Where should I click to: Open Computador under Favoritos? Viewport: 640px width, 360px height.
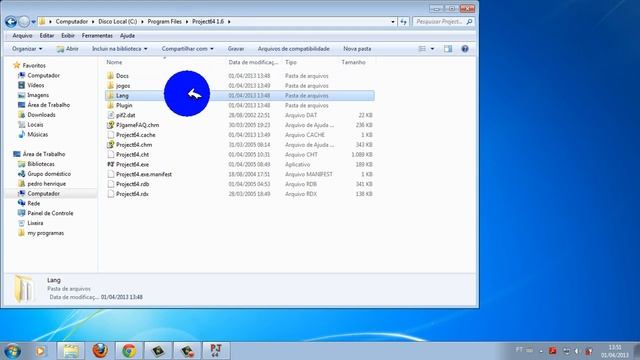click(43, 76)
